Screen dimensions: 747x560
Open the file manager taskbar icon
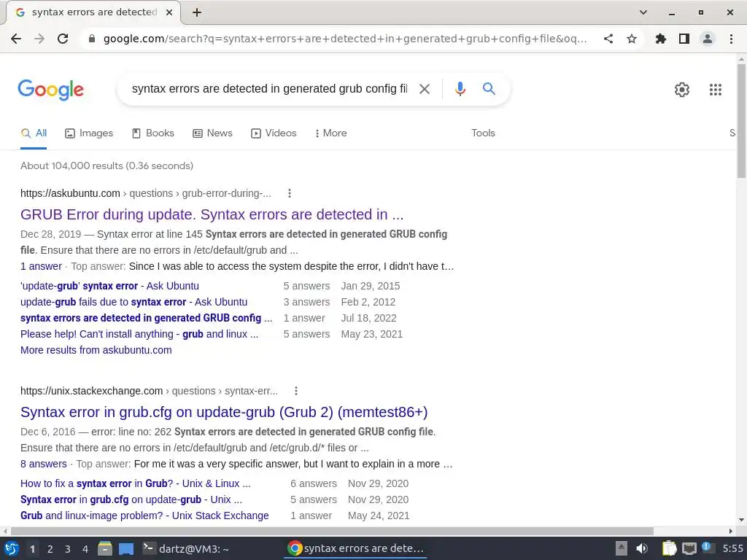tap(105, 549)
